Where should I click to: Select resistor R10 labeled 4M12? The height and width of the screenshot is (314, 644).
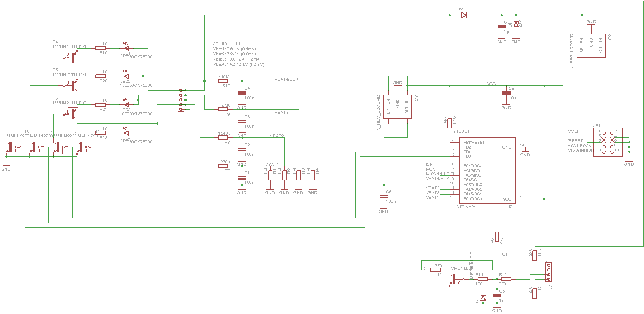(224, 81)
